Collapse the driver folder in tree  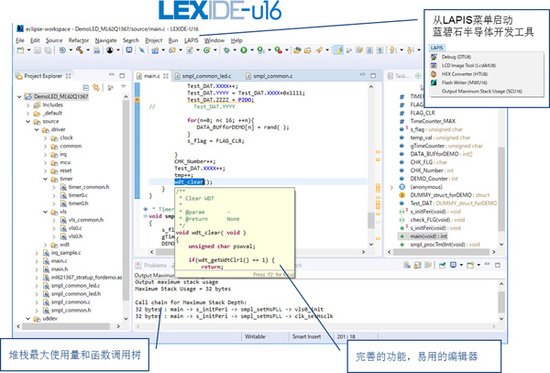(36, 129)
